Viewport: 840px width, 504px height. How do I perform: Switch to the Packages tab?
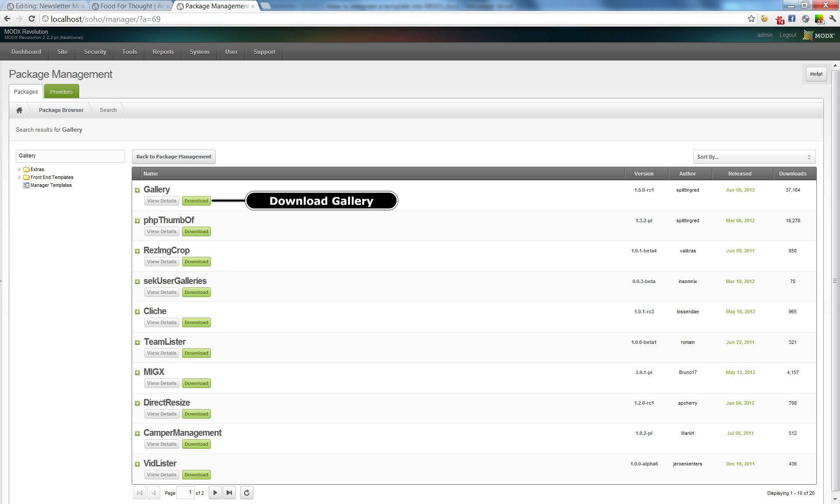[x=26, y=91]
